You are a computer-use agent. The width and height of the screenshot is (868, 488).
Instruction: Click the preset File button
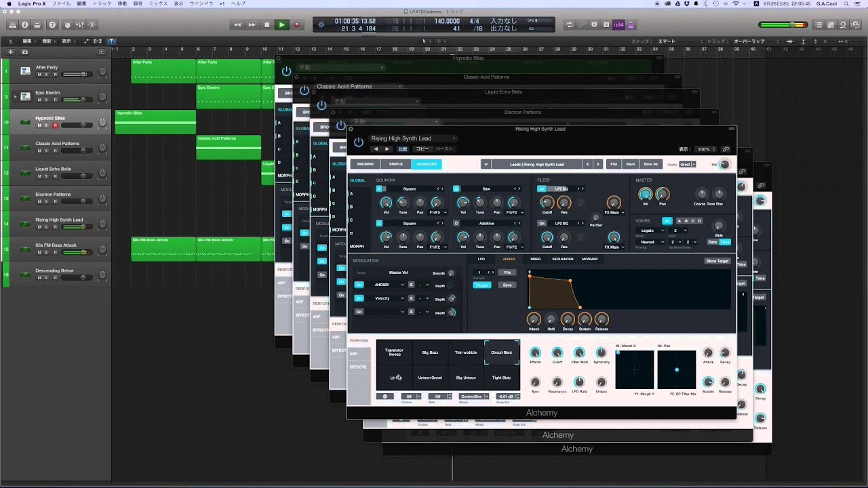pos(614,164)
